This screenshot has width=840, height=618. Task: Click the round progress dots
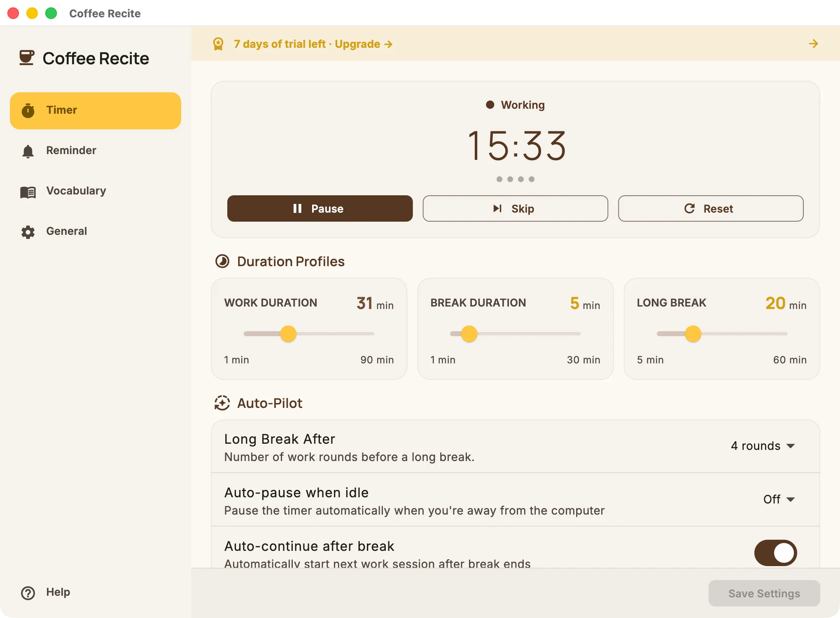tap(516, 179)
